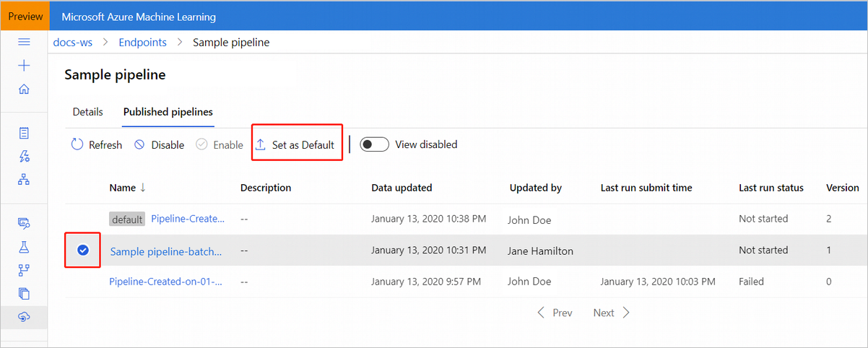Open Pipeline-Created-on-01 version 0 link
The width and height of the screenshot is (868, 348).
point(165,282)
